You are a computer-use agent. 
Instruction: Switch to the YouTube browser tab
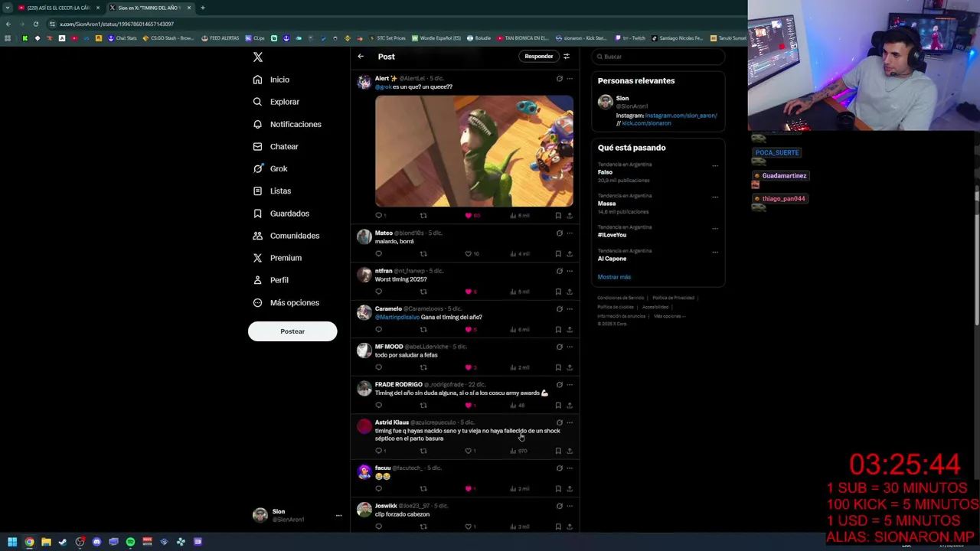(x=59, y=8)
